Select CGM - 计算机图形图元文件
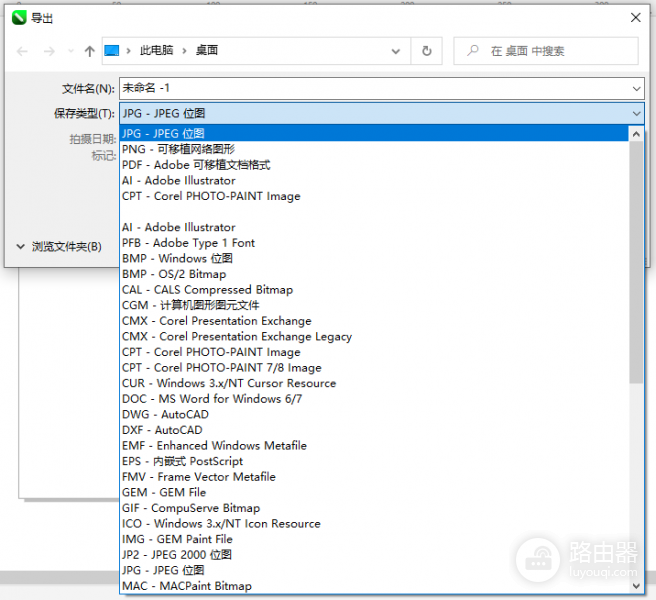The image size is (656, 600). click(x=374, y=305)
